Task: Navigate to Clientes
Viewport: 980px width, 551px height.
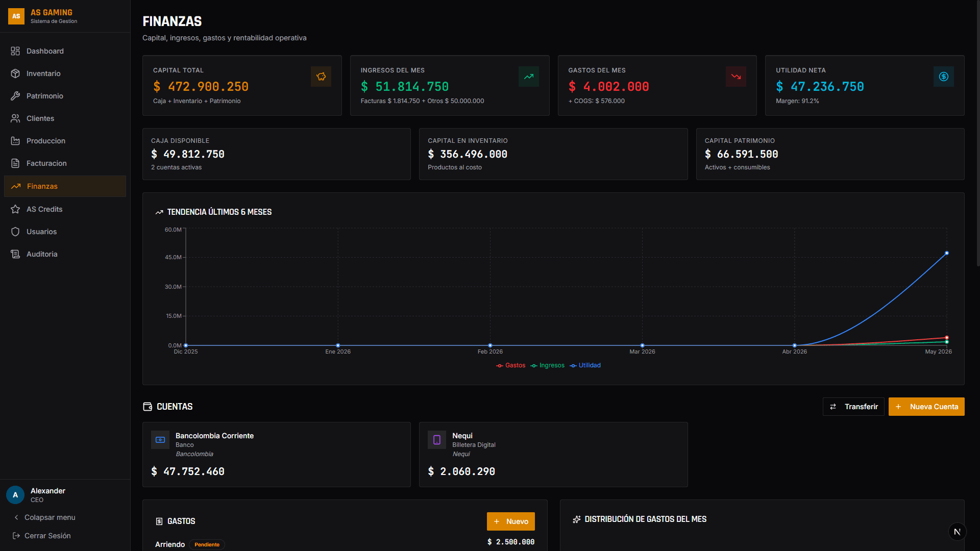Action: [x=65, y=118]
